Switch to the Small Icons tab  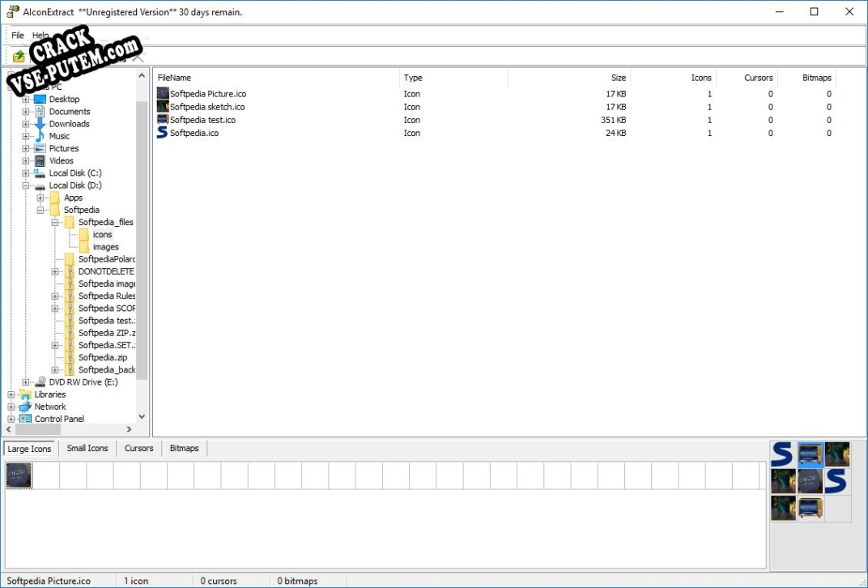87,448
